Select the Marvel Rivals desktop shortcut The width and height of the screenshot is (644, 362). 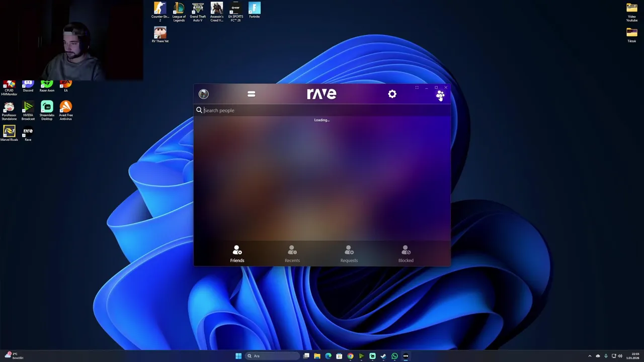pyautogui.click(x=9, y=134)
